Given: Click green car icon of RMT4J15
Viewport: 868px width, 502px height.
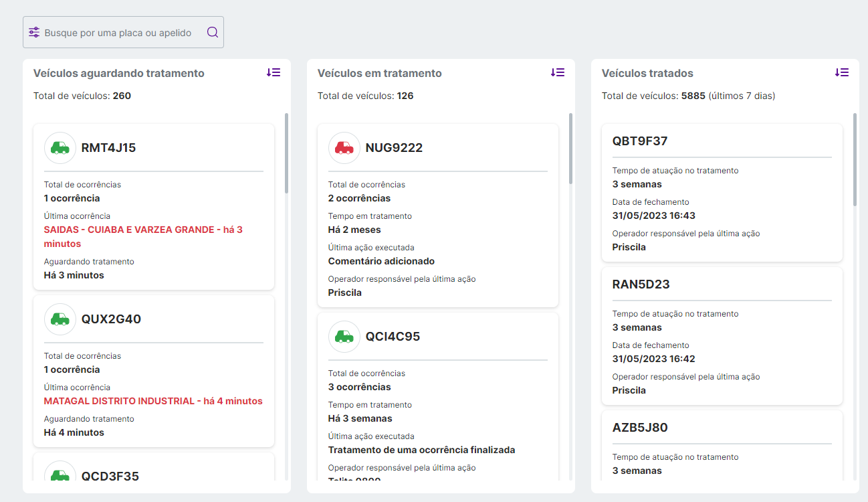Looking at the screenshot, I should tap(60, 148).
